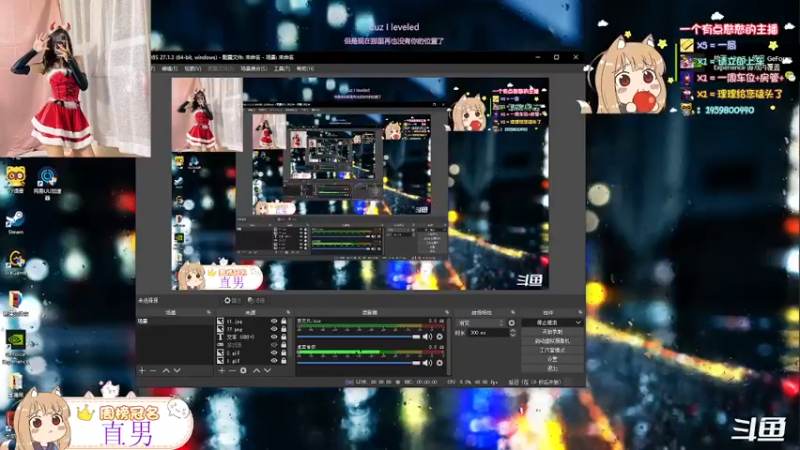Open the 渐变 transition type dropdown
Viewport: 800px width, 450px height.
(x=481, y=323)
